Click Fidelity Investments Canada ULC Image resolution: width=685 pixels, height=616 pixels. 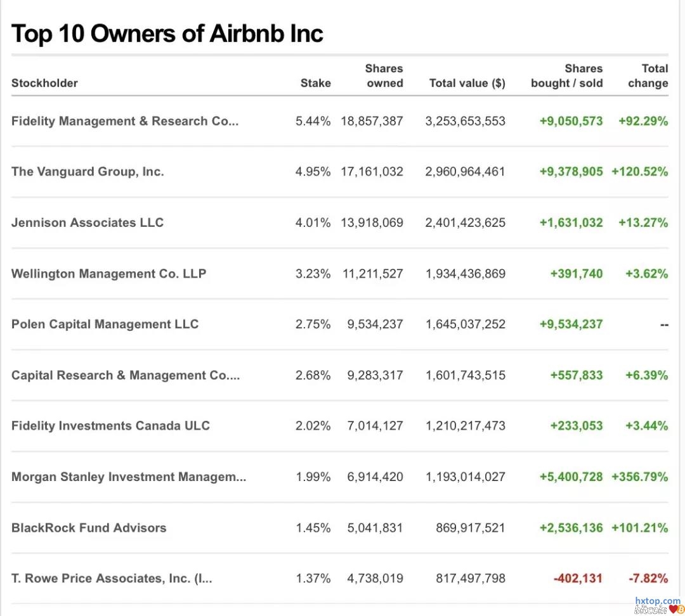tap(110, 426)
